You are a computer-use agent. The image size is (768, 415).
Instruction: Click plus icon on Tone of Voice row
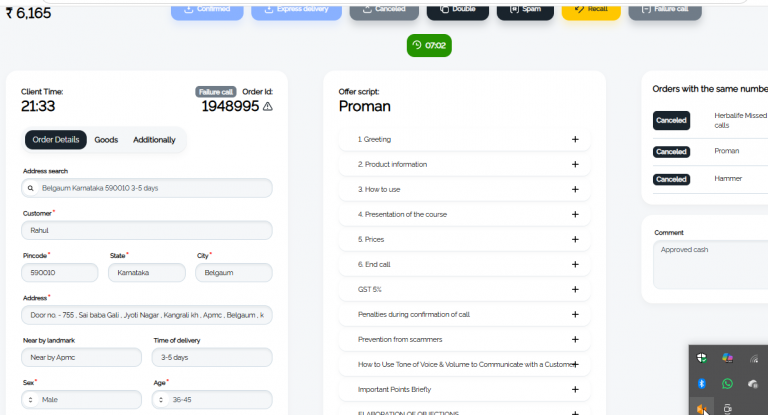click(576, 365)
